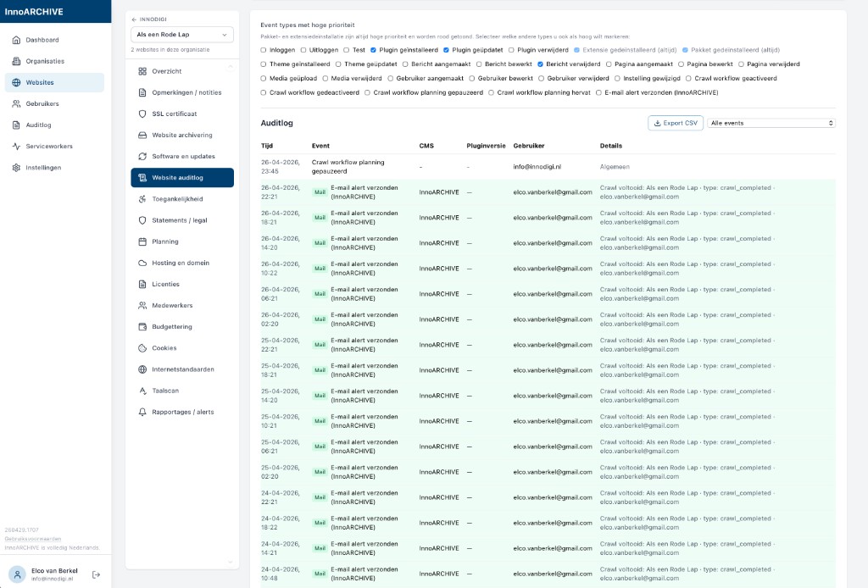Enable the Inloggen event checkbox
Image resolution: width=868 pixels, height=588 pixels.
click(264, 50)
